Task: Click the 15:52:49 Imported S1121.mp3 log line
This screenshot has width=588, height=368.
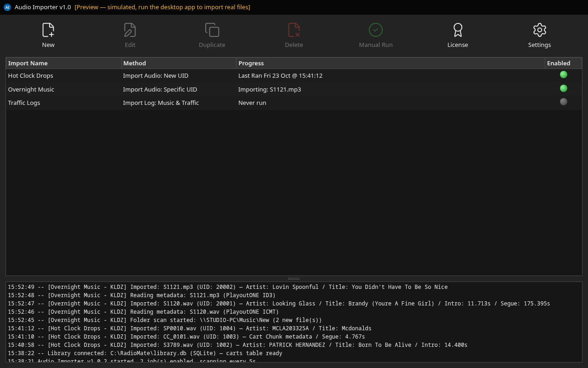Action: click(x=228, y=287)
